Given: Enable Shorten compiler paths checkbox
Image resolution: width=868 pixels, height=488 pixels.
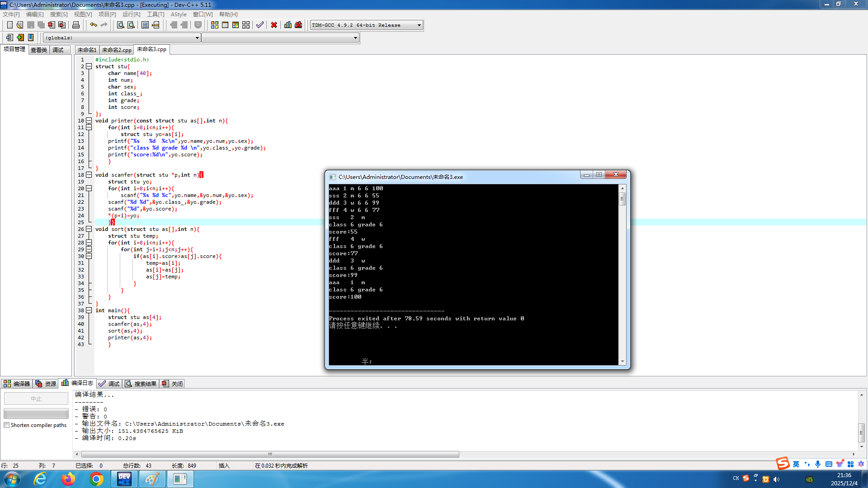Looking at the screenshot, I should (7, 425).
